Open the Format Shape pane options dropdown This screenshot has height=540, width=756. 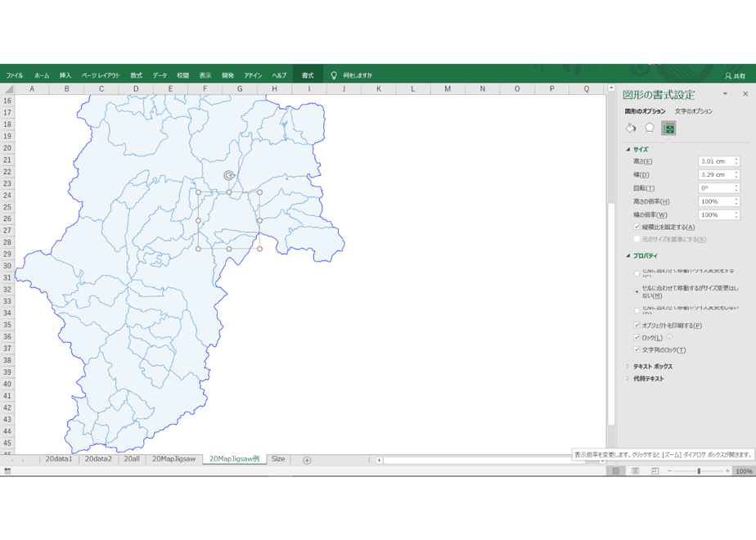[x=725, y=94]
